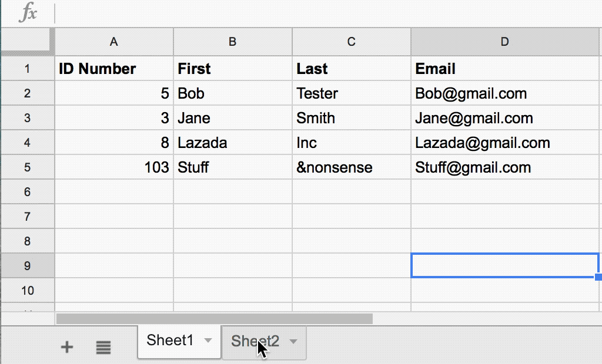The image size is (602, 364).
Task: Select column D header
Action: 504,42
